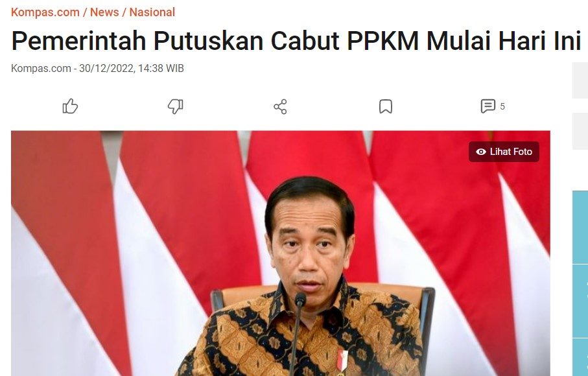This screenshot has height=376, width=588.
Task: Open the share icon options
Action: 280,106
